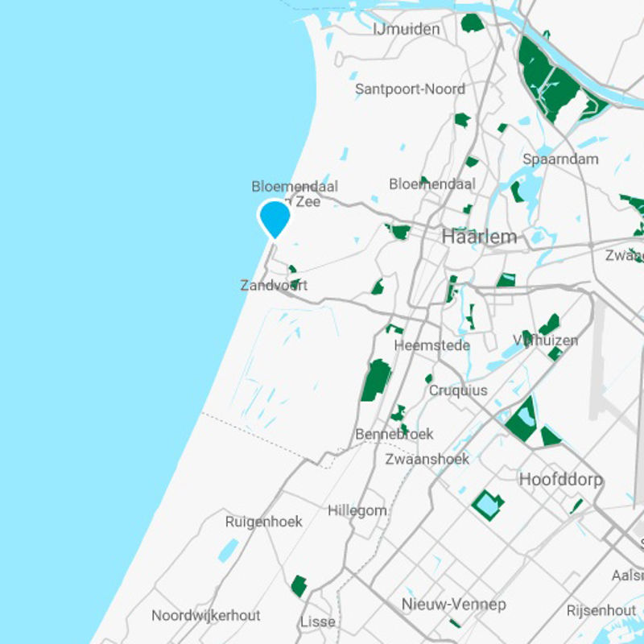Click the Zandvoort town label
The height and width of the screenshot is (644, 644).
274,286
